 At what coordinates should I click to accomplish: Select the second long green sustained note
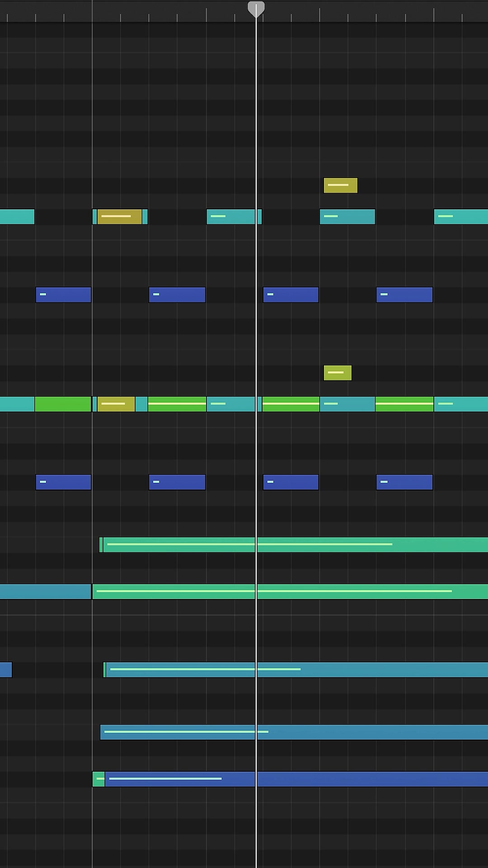coord(290,591)
